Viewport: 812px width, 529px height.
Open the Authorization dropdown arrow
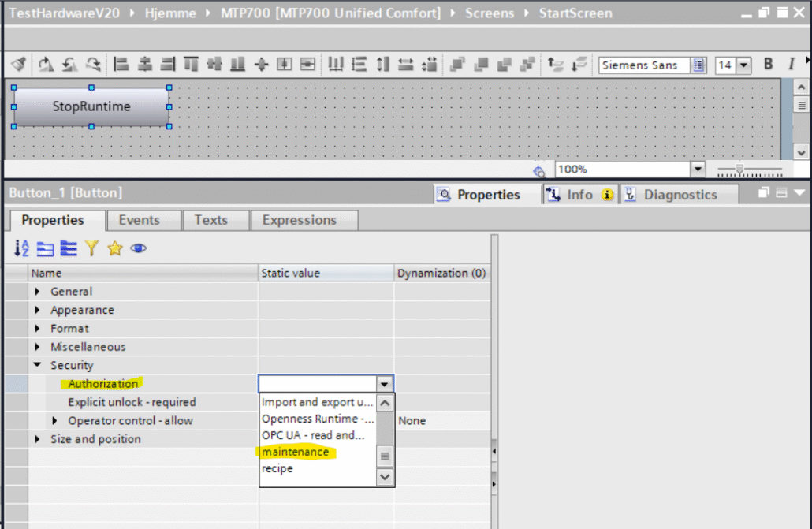[385, 384]
